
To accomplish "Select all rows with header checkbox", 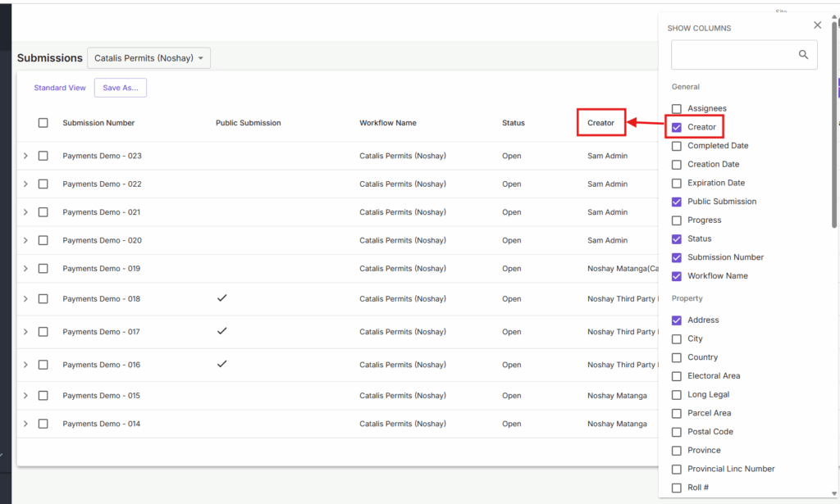I will click(43, 123).
